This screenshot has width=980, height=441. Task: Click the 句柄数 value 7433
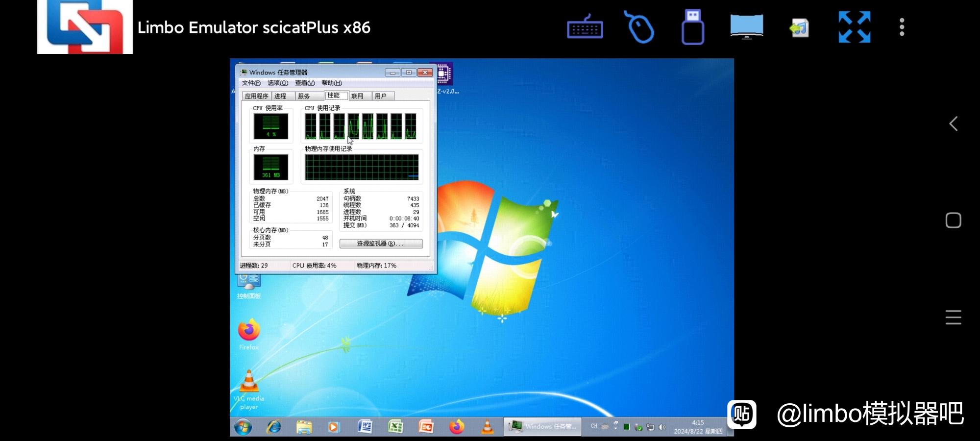click(x=413, y=199)
